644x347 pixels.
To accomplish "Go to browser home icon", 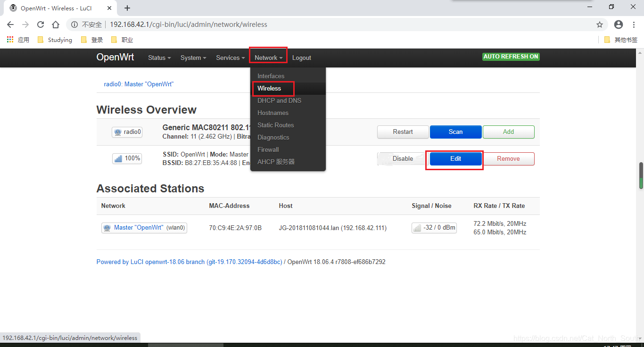I will [x=56, y=25].
